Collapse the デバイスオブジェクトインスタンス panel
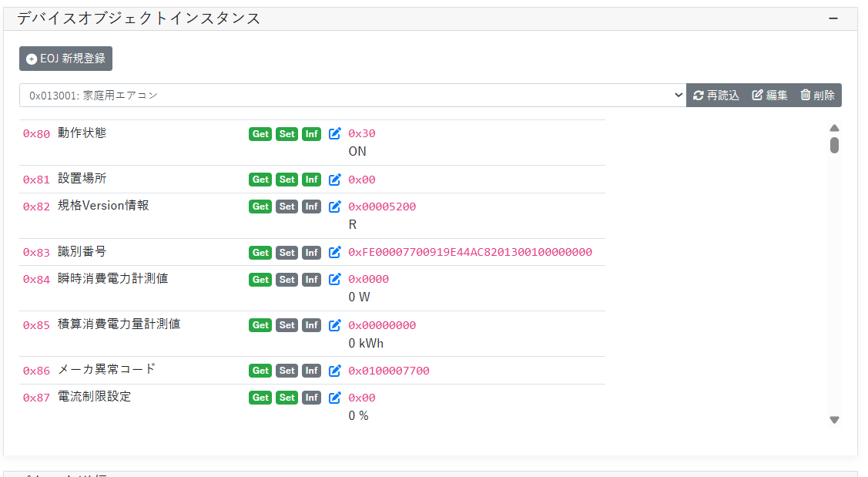This screenshot has width=868, height=477. coord(833,17)
